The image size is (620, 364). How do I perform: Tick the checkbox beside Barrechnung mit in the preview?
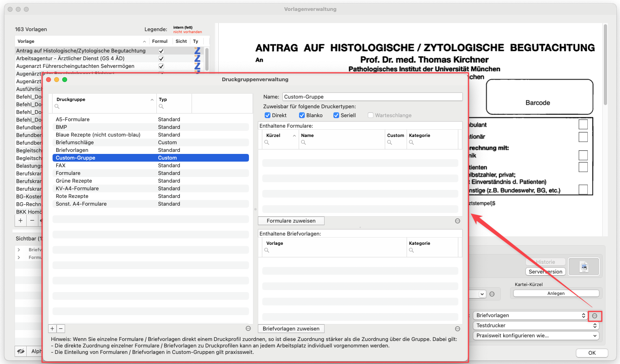(x=583, y=155)
